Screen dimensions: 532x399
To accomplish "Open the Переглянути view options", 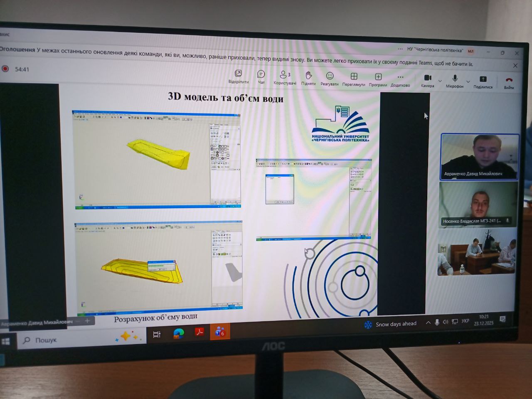I will 354,77.
